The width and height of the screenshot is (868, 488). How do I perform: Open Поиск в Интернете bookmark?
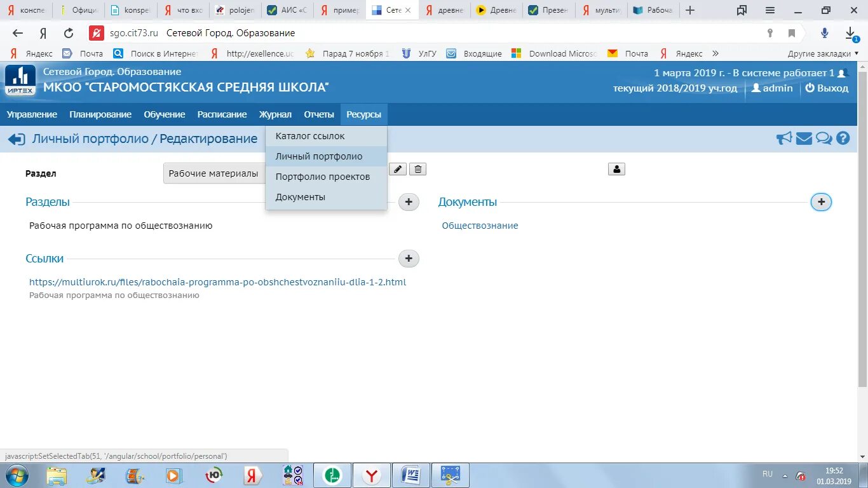pyautogui.click(x=156, y=53)
